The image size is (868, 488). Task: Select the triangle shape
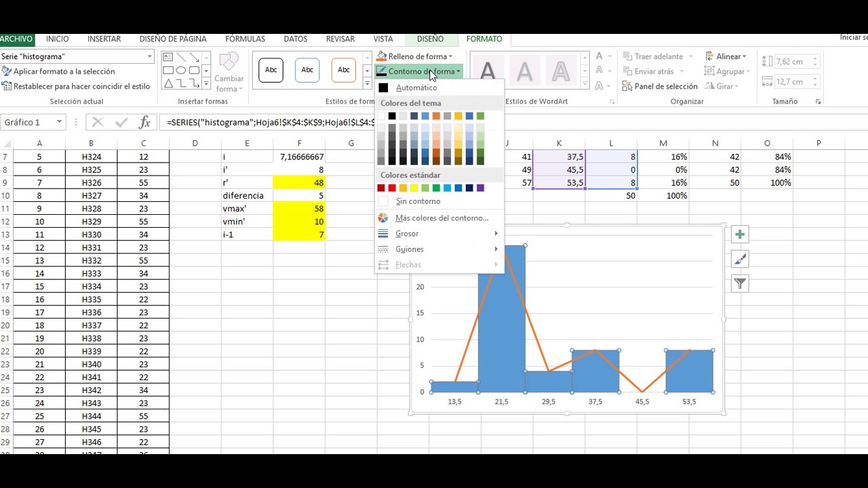[x=168, y=83]
